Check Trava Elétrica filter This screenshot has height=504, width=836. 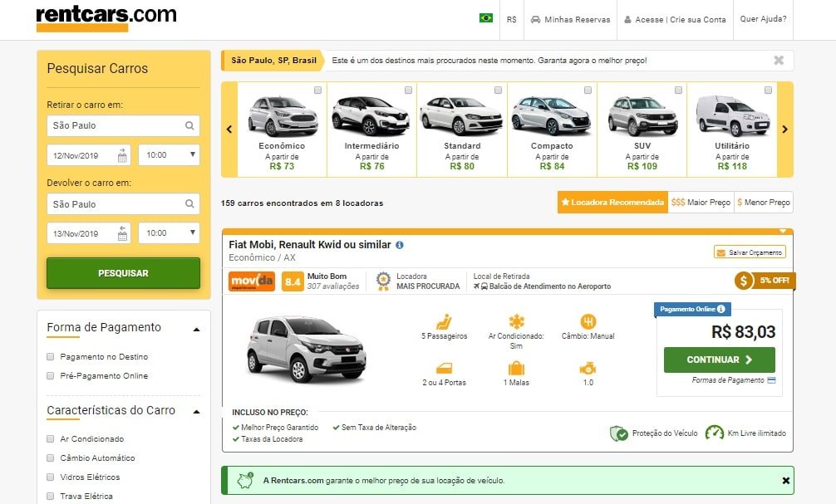pyautogui.click(x=50, y=497)
